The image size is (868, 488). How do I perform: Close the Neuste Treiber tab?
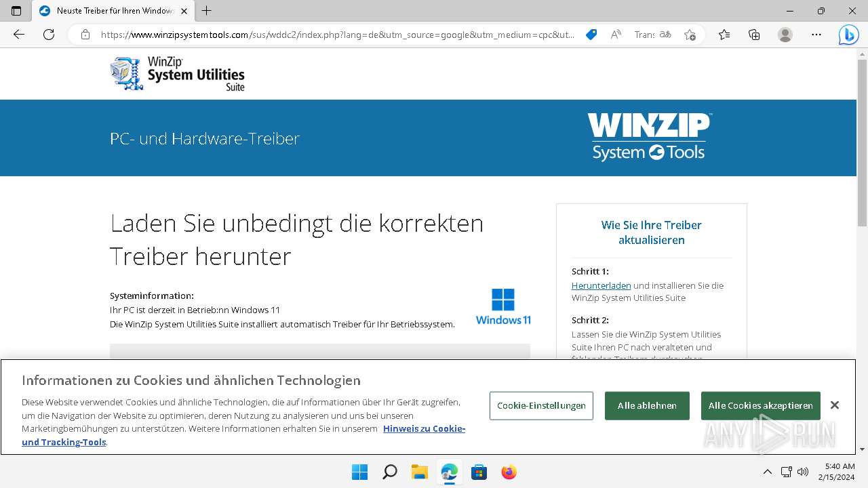185,11
